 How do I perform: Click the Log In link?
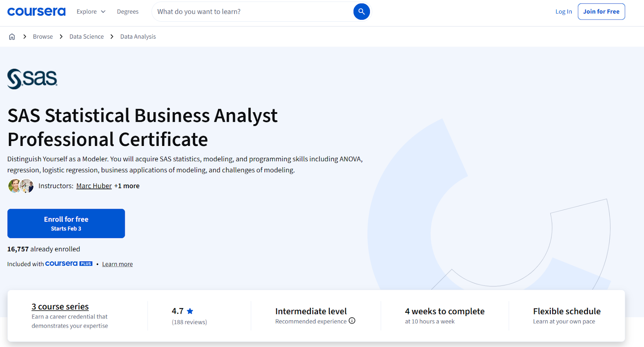tap(563, 12)
